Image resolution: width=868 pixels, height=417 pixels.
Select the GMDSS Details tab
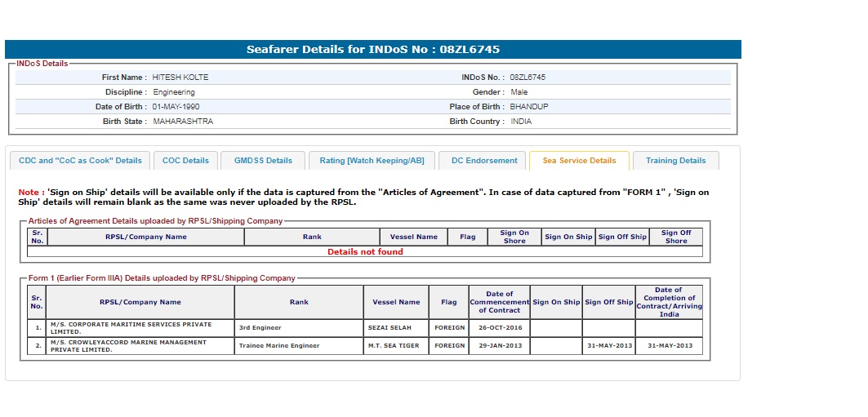[x=263, y=161]
